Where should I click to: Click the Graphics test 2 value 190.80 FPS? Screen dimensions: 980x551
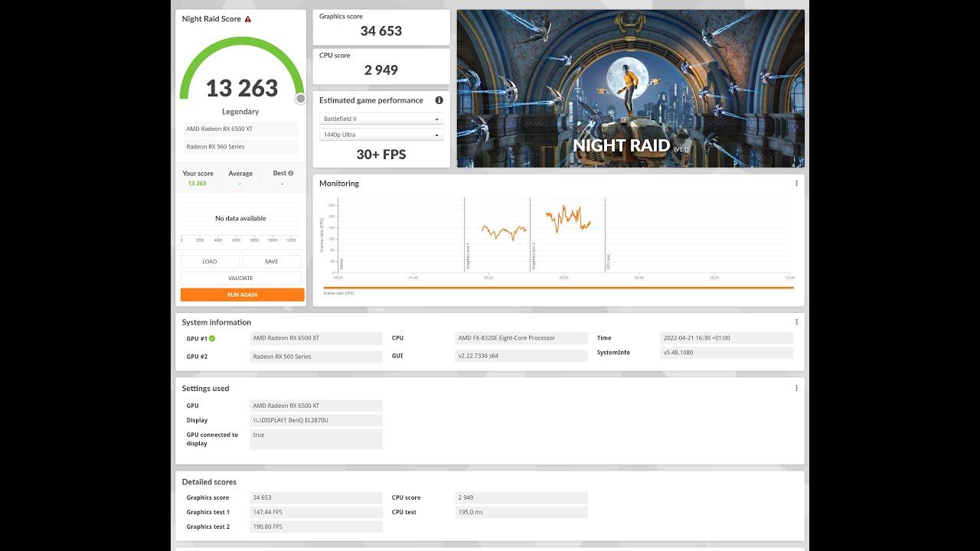pos(316,527)
